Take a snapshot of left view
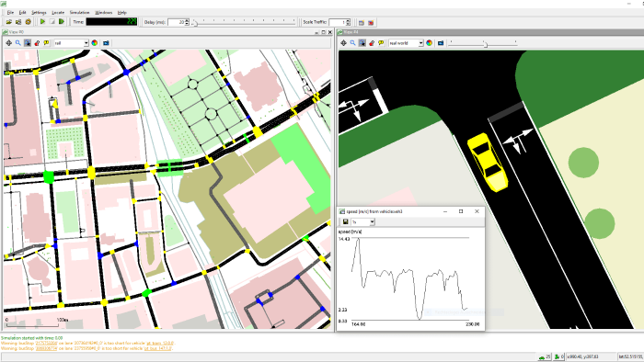 click(106, 42)
